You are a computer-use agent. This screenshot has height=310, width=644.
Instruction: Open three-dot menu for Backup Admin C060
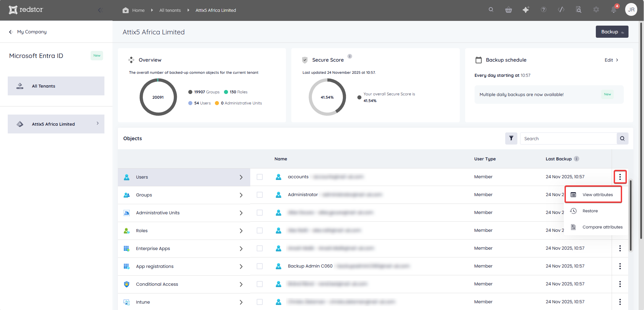point(620,266)
